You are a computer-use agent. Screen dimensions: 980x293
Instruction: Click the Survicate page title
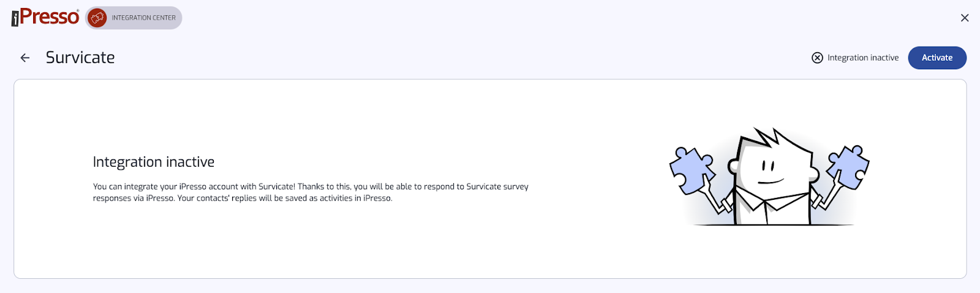tap(80, 58)
